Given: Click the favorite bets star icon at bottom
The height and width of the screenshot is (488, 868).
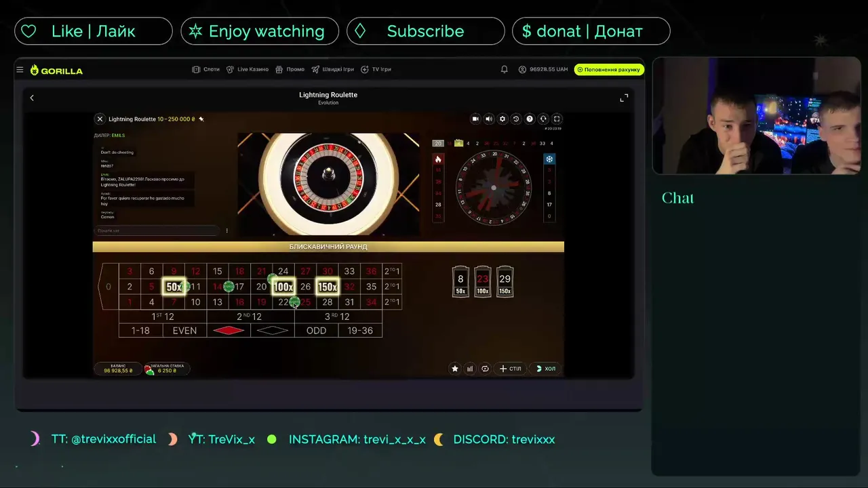Looking at the screenshot, I should click(x=455, y=369).
